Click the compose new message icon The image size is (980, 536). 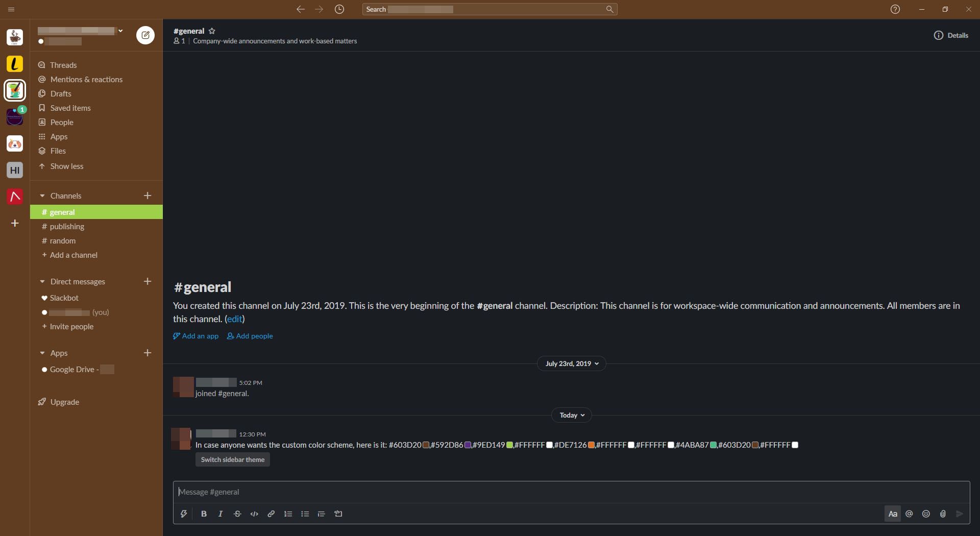coord(145,35)
